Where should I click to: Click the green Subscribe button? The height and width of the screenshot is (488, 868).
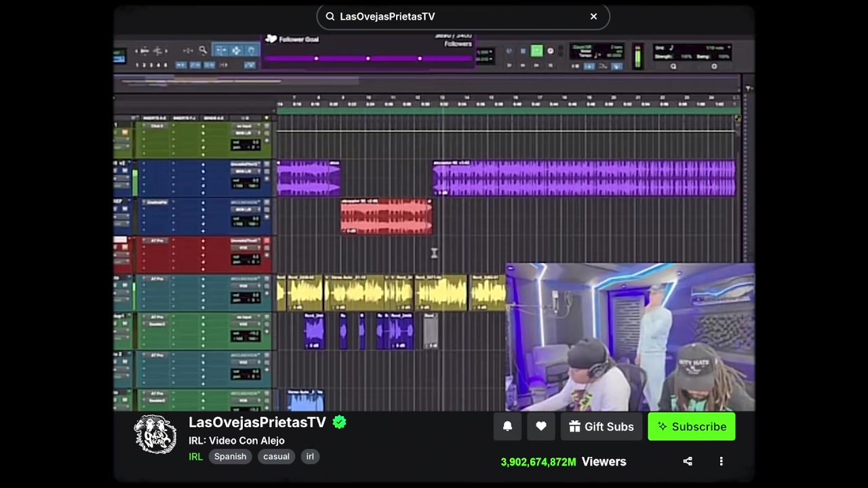691,426
